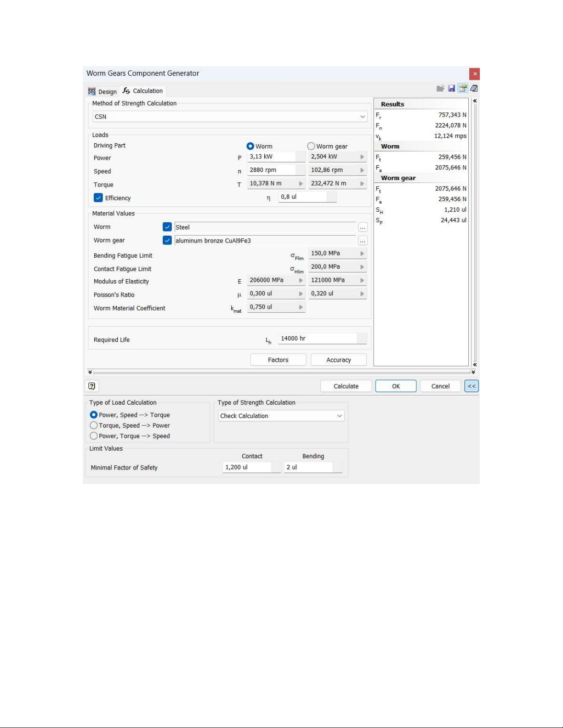563x728 pixels.
Task: Select Worm gear as driving part
Action: click(312, 146)
